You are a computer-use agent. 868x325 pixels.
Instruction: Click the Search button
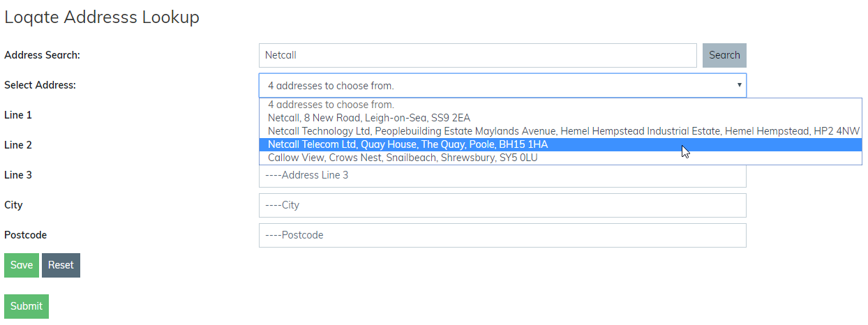724,55
